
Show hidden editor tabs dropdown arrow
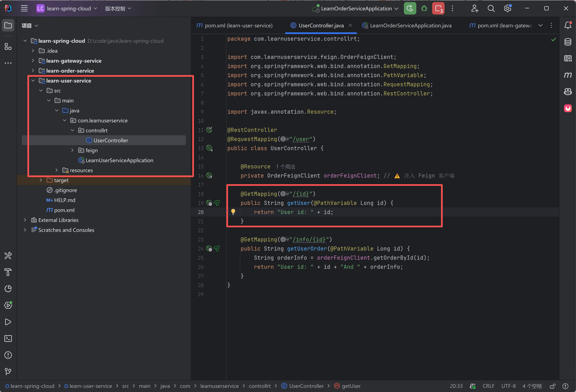(x=540, y=25)
